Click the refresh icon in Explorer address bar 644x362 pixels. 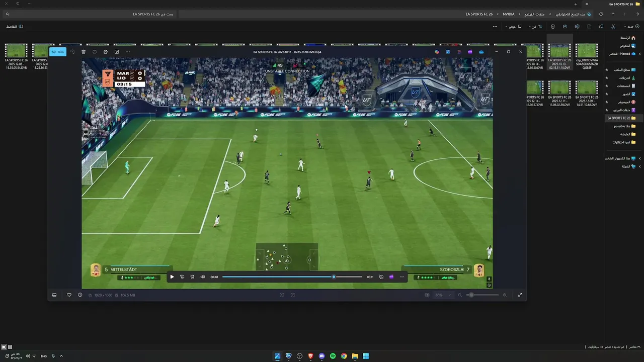click(x=601, y=14)
